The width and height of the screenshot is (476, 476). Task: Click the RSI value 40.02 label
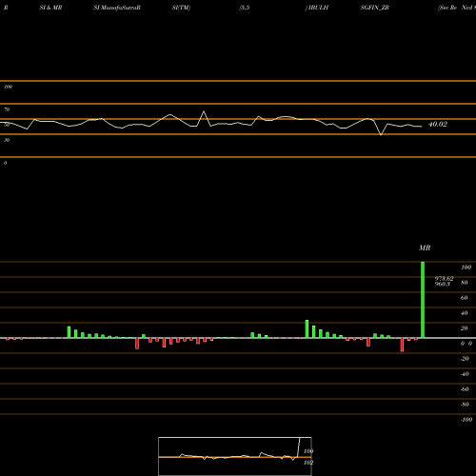coord(438,124)
